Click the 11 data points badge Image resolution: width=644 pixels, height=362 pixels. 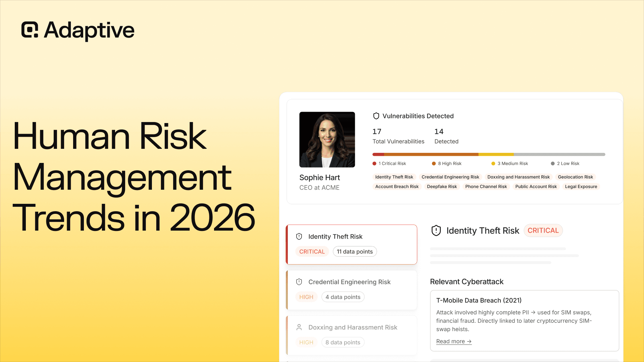[355, 252]
